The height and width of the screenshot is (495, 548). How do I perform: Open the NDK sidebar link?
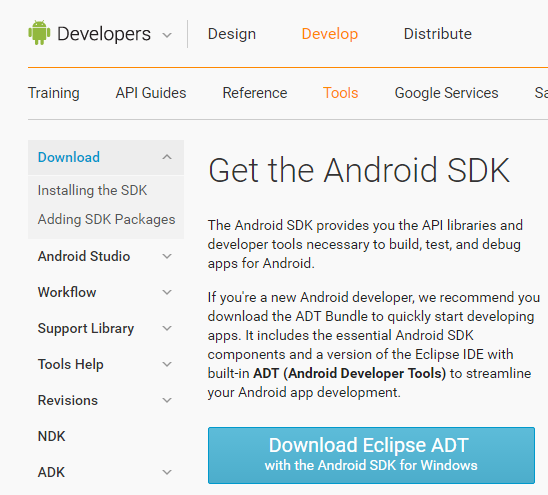tap(51, 436)
